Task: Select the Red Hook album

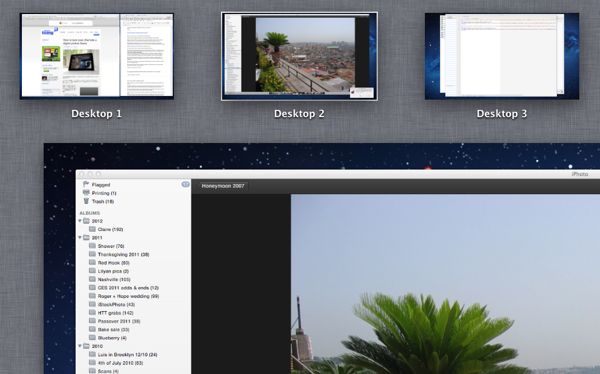Action: pos(114,263)
